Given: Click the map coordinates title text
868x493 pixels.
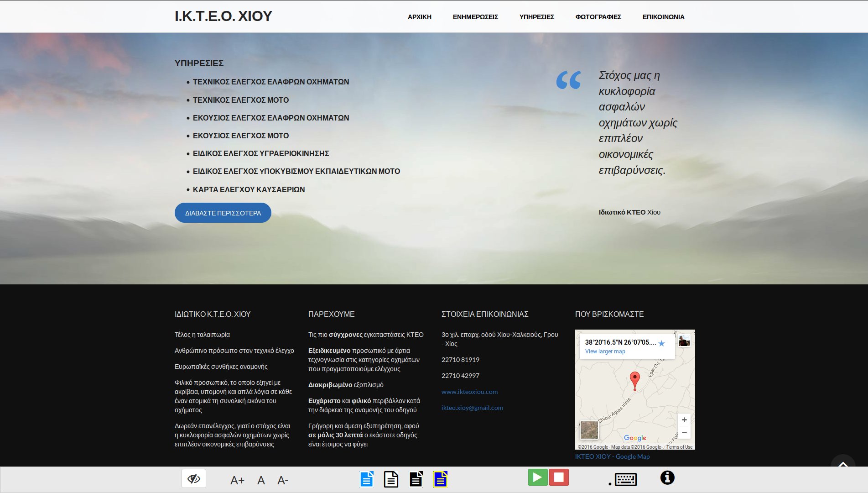Looking at the screenshot, I should tap(620, 342).
